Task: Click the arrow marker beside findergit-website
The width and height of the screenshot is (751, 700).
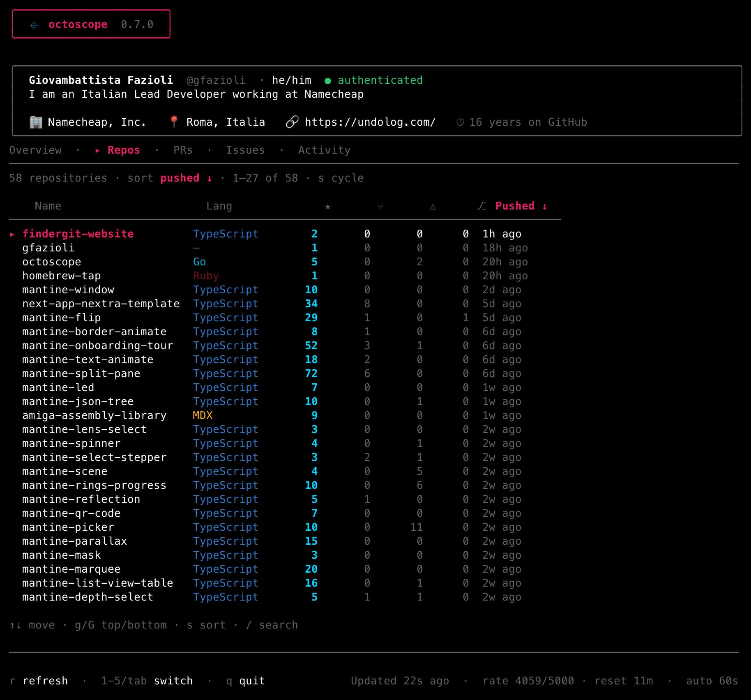Action: [x=12, y=234]
